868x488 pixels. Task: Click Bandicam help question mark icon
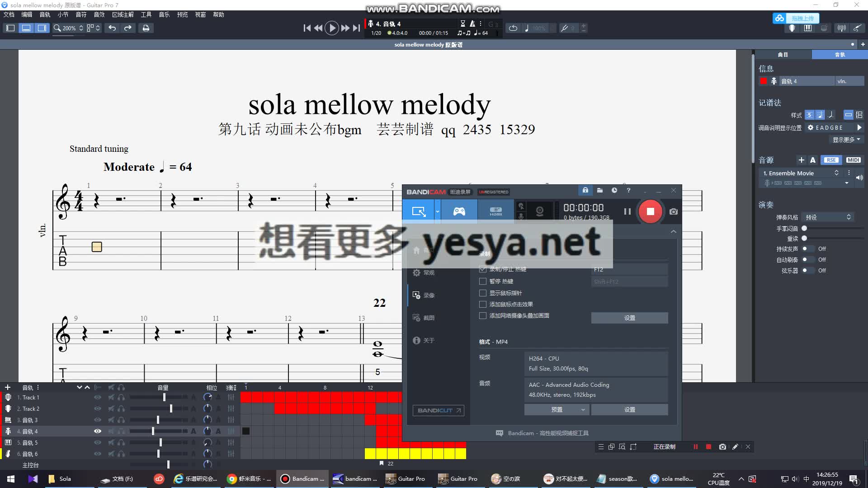[628, 191]
